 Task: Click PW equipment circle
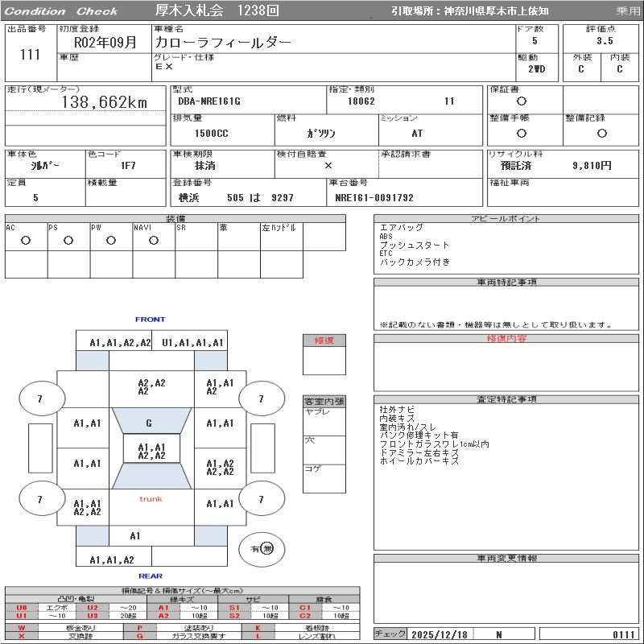tap(111, 240)
